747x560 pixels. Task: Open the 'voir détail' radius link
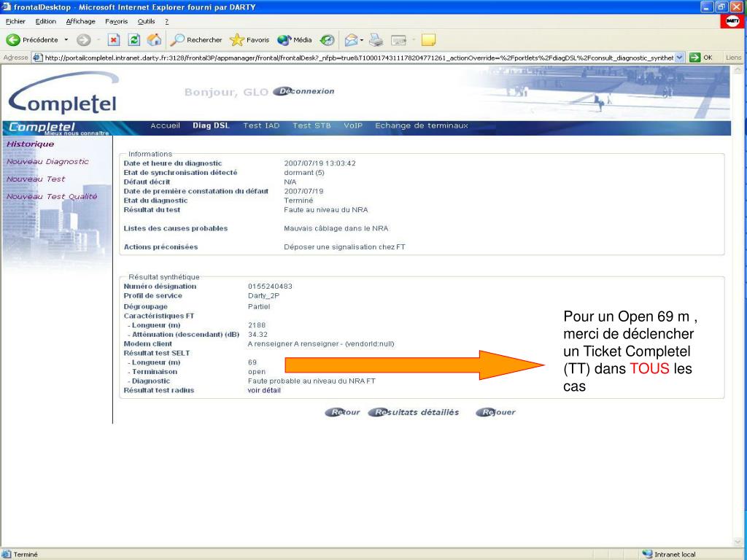pos(264,391)
